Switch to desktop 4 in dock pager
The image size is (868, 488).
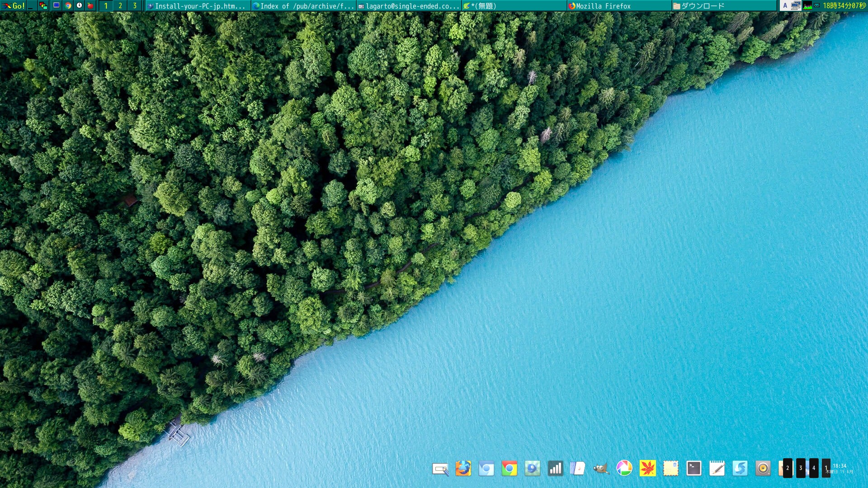click(813, 468)
